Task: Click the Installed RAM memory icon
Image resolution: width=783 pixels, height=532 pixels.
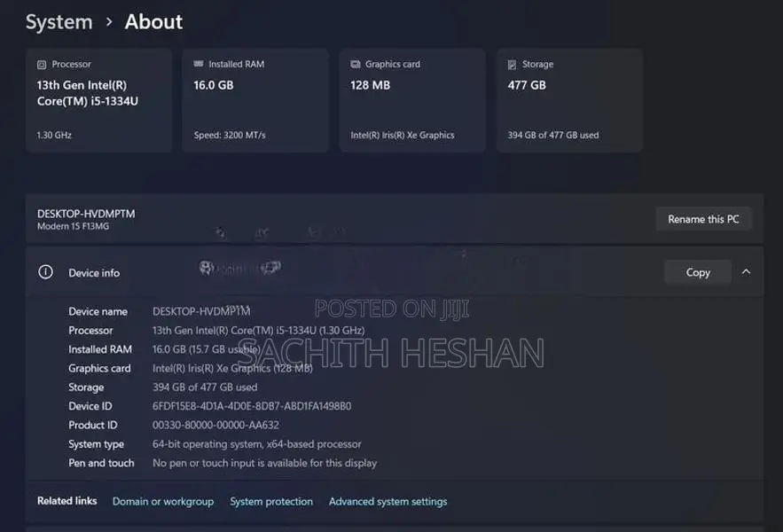Action: click(199, 64)
